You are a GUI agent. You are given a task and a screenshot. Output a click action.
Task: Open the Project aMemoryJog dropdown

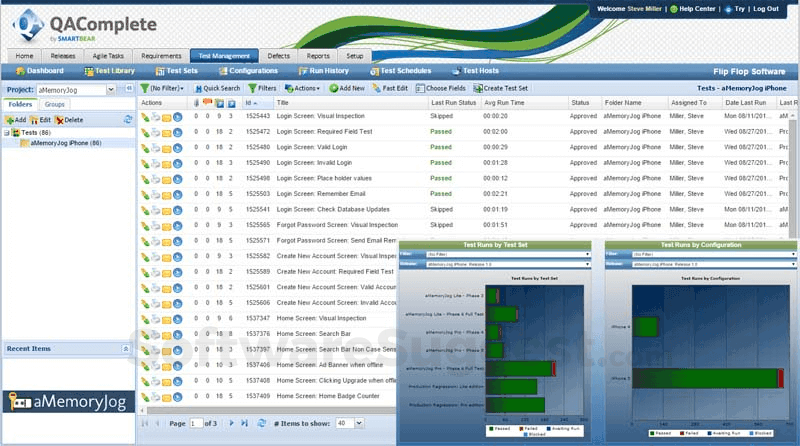[111, 90]
